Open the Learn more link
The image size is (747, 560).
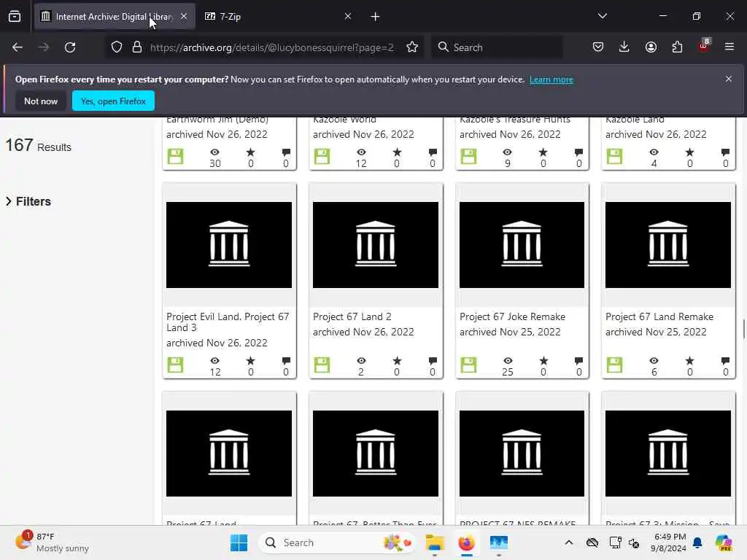point(551,79)
